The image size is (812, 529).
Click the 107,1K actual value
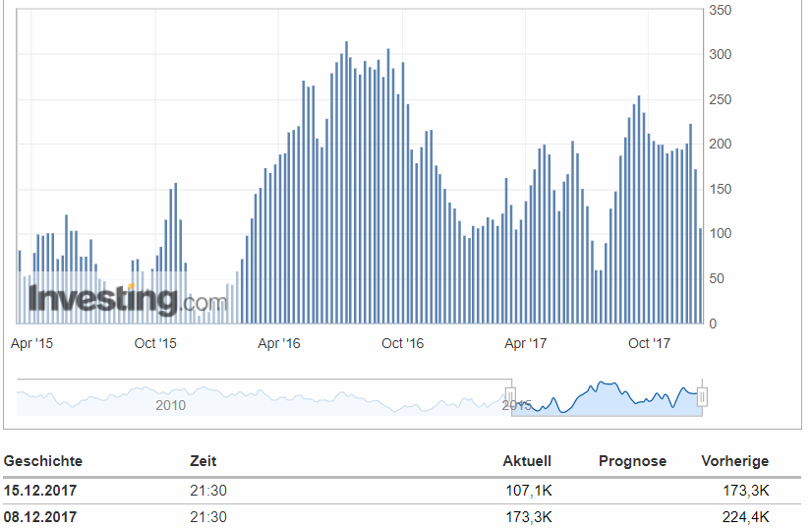[529, 490]
